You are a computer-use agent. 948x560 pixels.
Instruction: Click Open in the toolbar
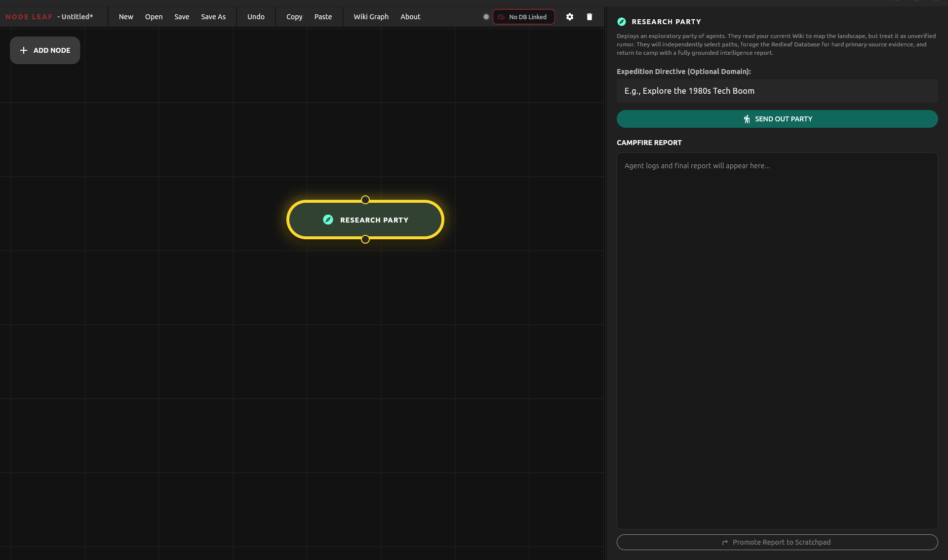point(154,17)
